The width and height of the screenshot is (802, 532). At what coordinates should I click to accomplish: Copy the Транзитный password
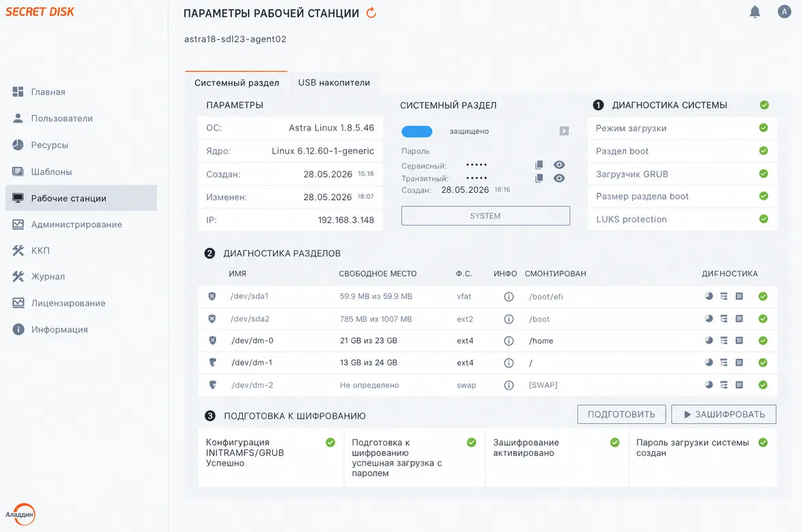[539, 178]
